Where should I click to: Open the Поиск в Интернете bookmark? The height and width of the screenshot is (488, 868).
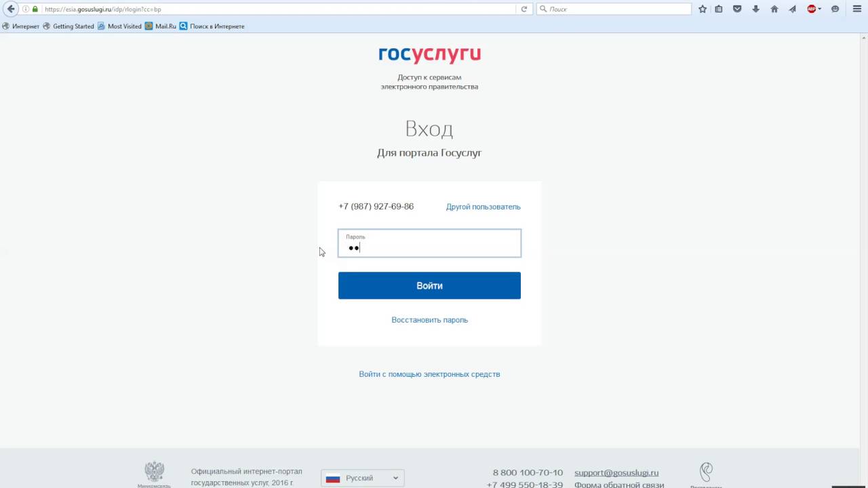click(x=212, y=26)
